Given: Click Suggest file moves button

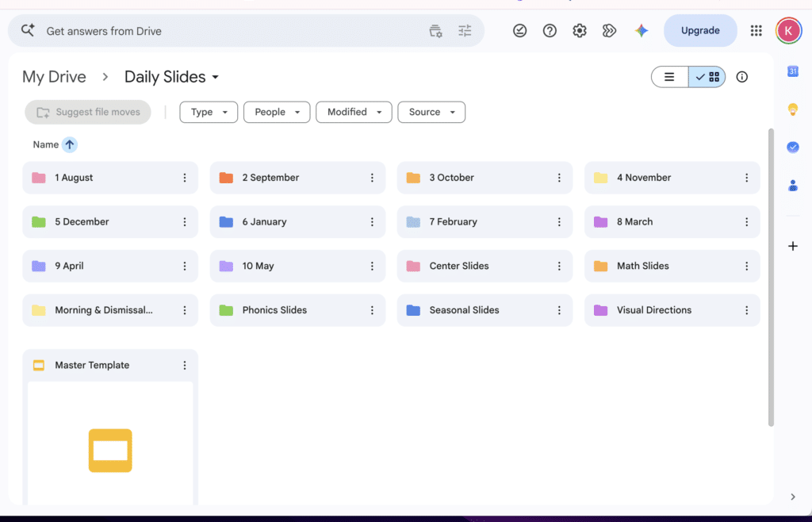Looking at the screenshot, I should coord(88,113).
